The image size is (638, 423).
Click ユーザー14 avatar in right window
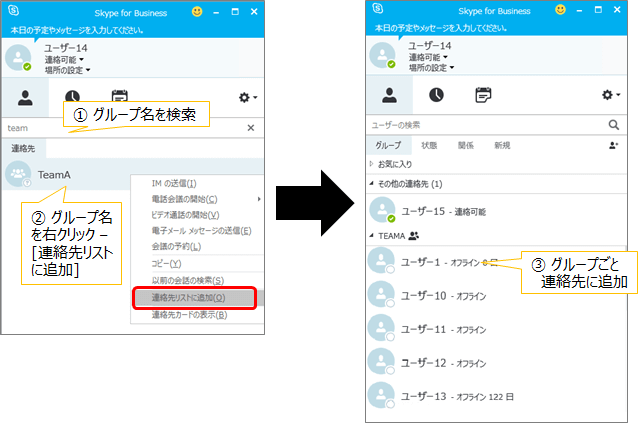coord(382,55)
